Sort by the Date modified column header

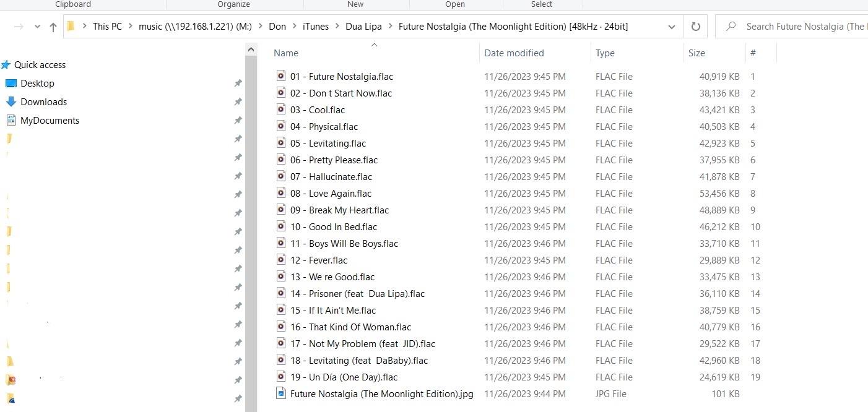[x=514, y=53]
